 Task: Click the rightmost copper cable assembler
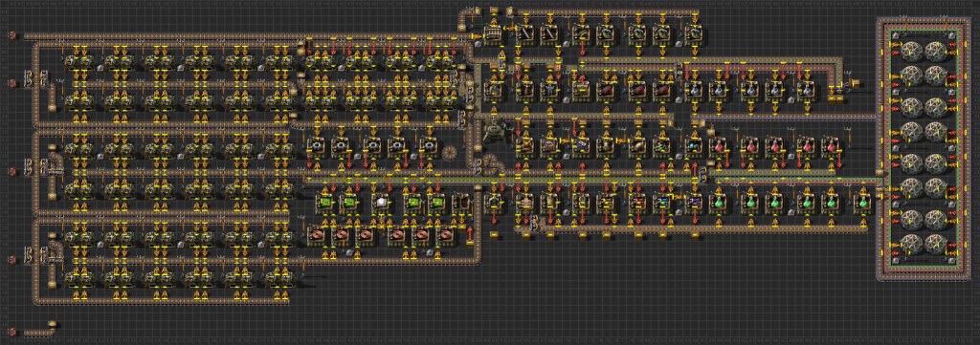click(446, 235)
